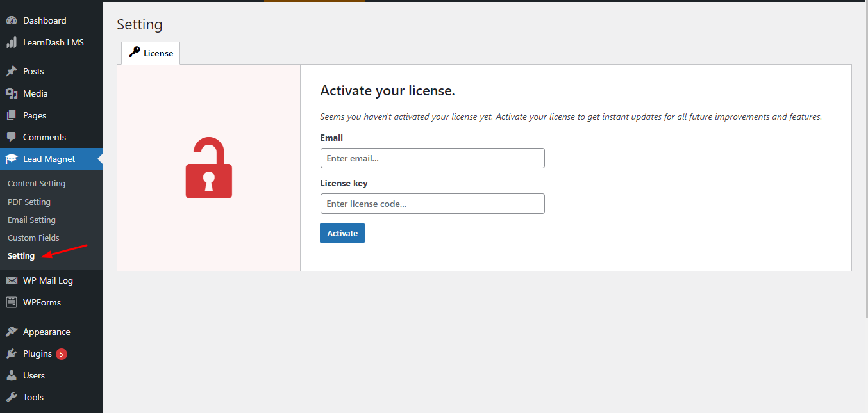Focus the License key input field
This screenshot has height=413, width=868.
[433, 204]
